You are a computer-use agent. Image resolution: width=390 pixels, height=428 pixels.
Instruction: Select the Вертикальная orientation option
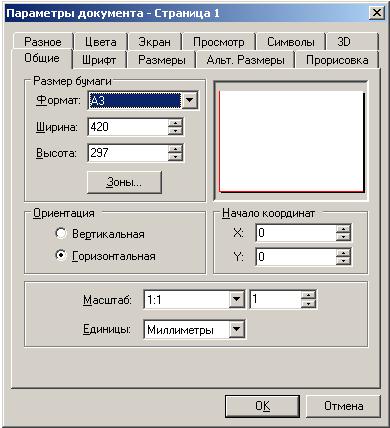point(61,234)
